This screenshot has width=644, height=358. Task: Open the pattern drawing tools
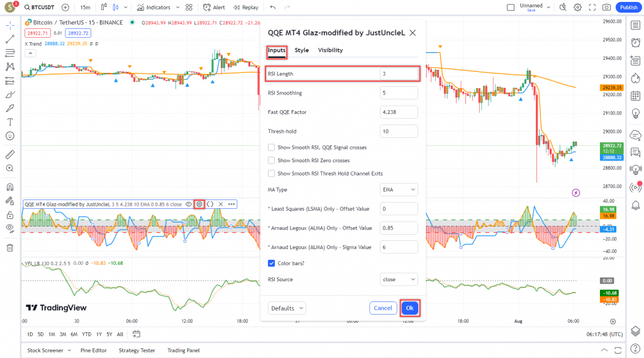(10, 67)
